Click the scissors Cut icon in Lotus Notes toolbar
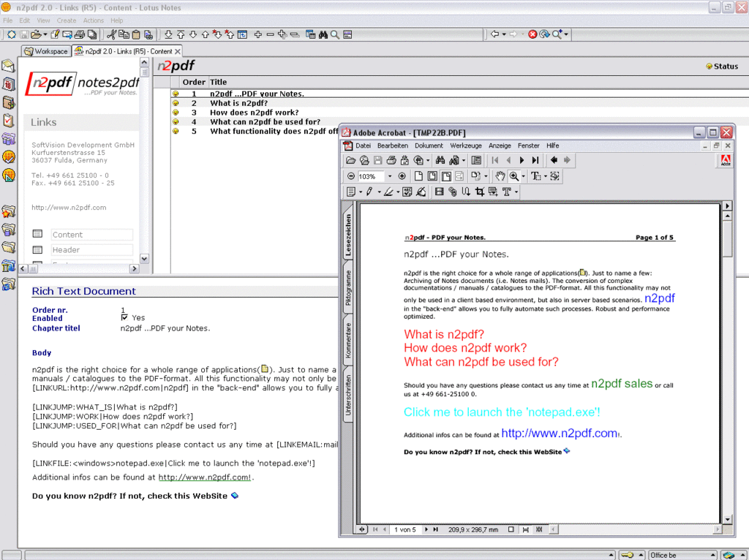Screen dimensions: 749x560 111,34
